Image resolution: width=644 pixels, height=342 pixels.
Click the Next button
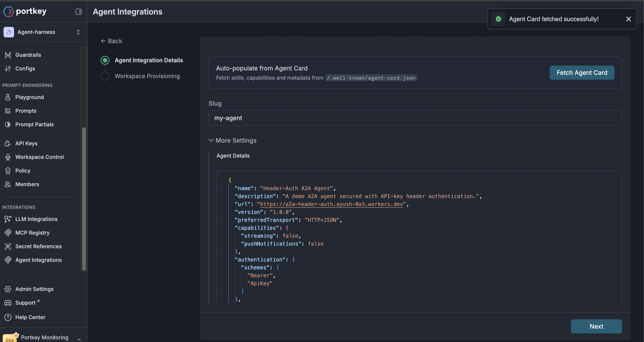[596, 326]
